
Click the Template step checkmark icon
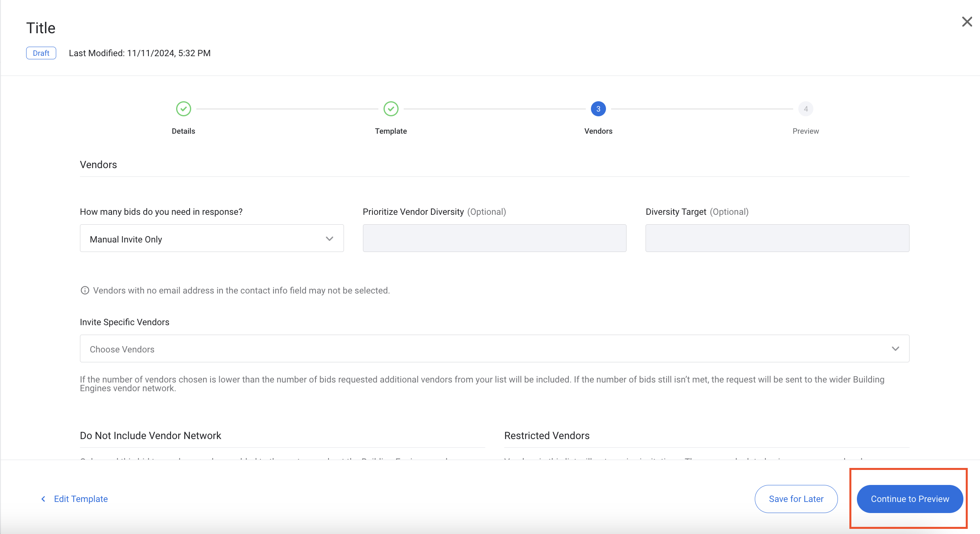[391, 109]
